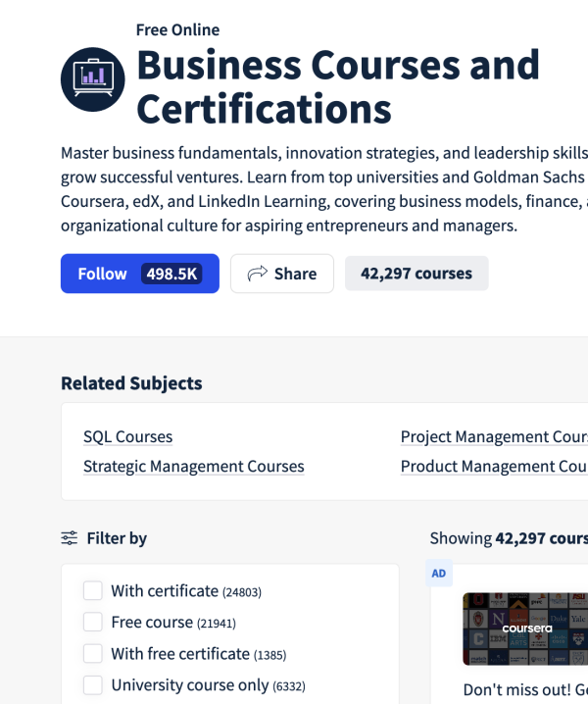Enable the With certificate filter checkbox
Screen dimensions: 588x704
(93, 590)
